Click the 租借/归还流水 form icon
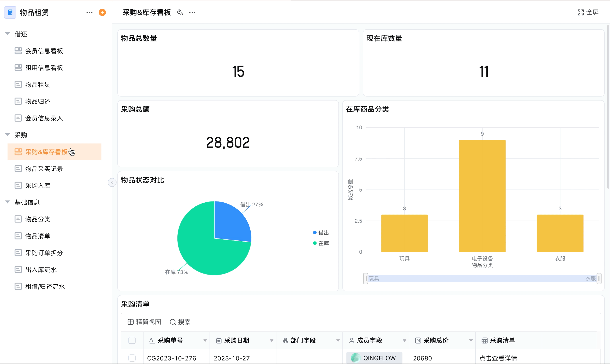 (18, 287)
